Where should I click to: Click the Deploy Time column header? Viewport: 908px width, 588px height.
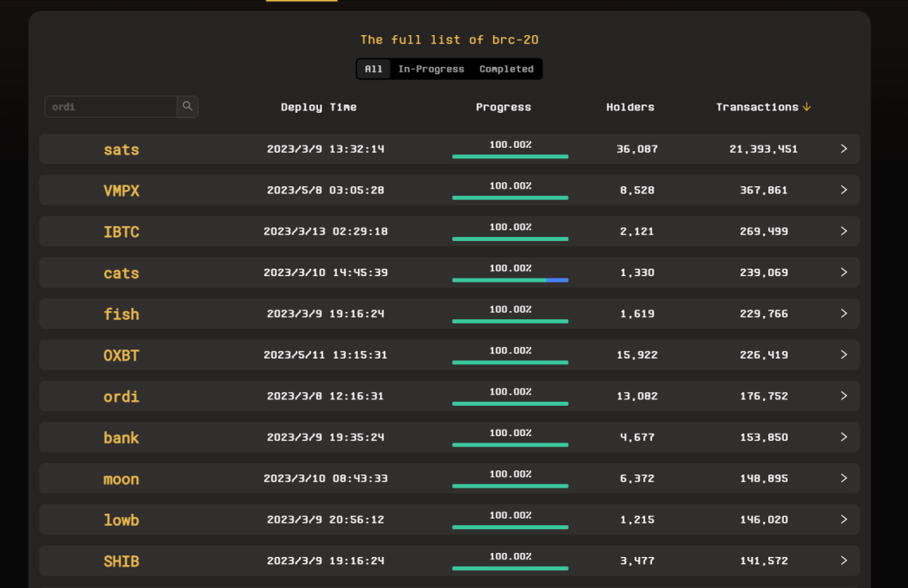(319, 107)
